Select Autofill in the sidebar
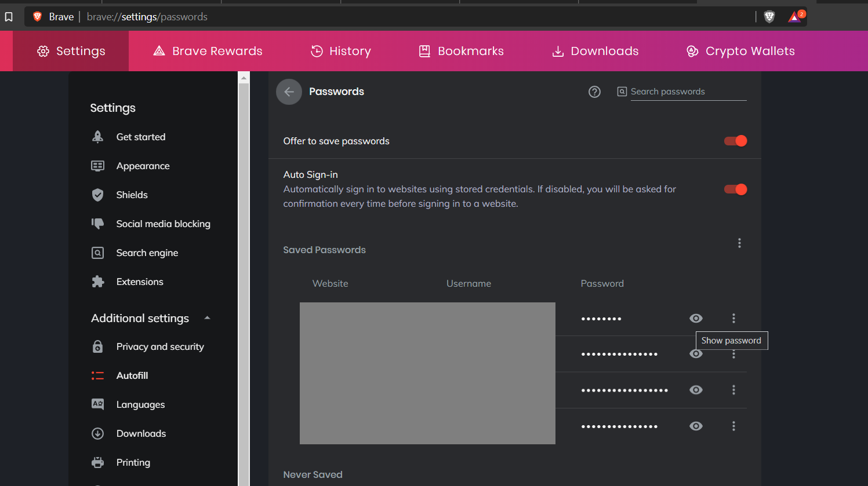Screen dimensions: 868x486 pos(132,375)
